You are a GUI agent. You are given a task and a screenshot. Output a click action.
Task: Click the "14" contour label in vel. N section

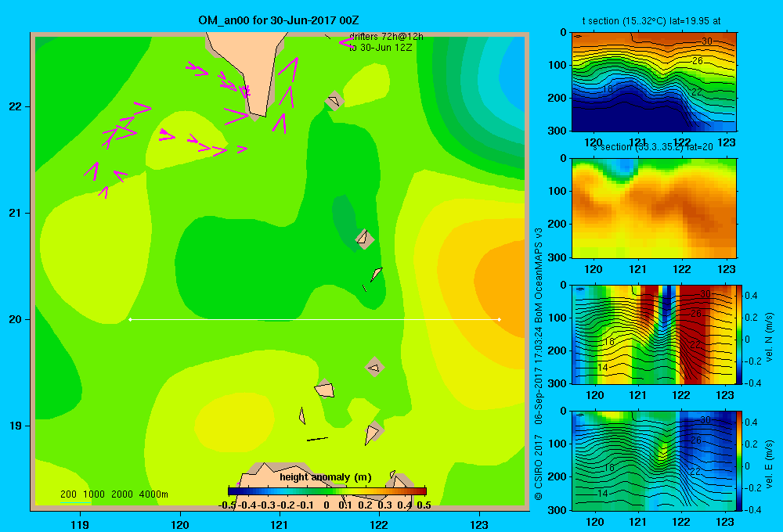click(603, 367)
